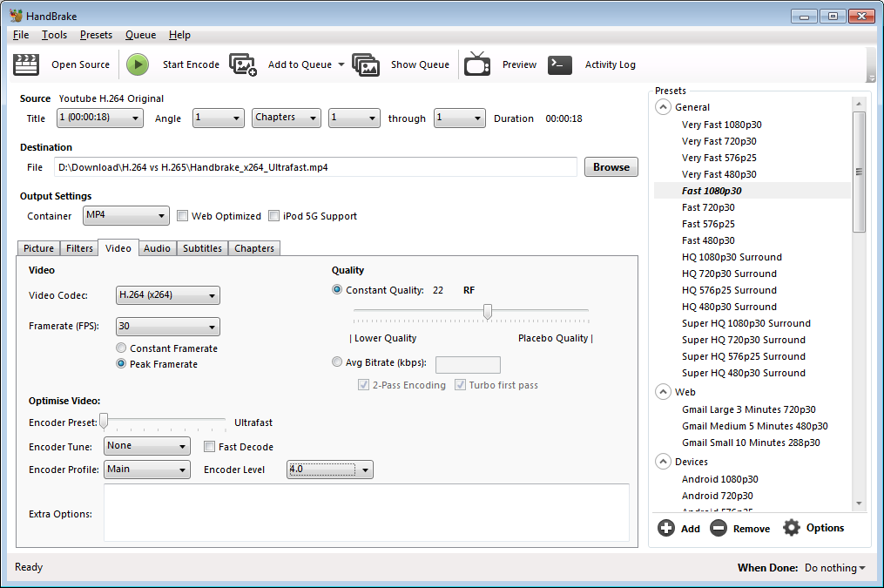Select the Android 1080p30 preset

click(720, 479)
